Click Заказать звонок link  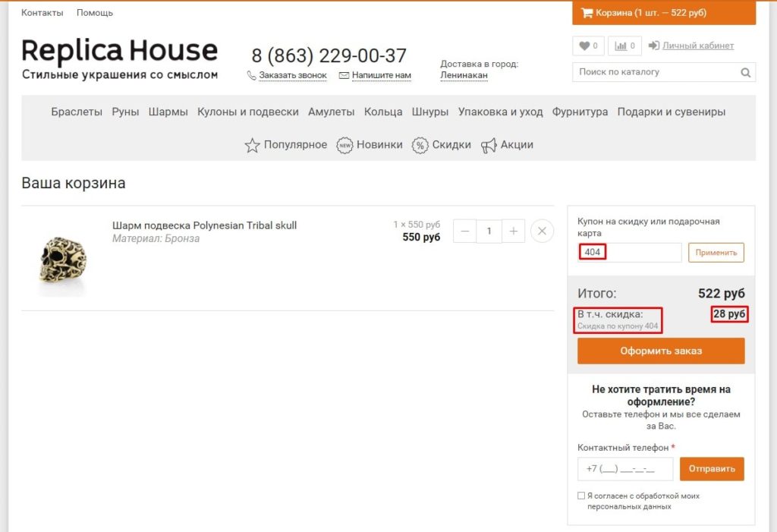coord(292,75)
